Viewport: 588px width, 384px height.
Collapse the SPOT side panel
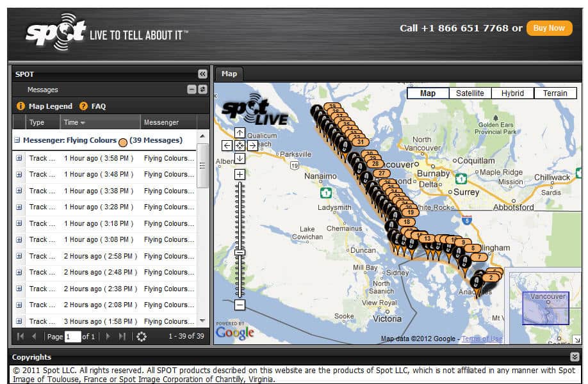click(202, 74)
